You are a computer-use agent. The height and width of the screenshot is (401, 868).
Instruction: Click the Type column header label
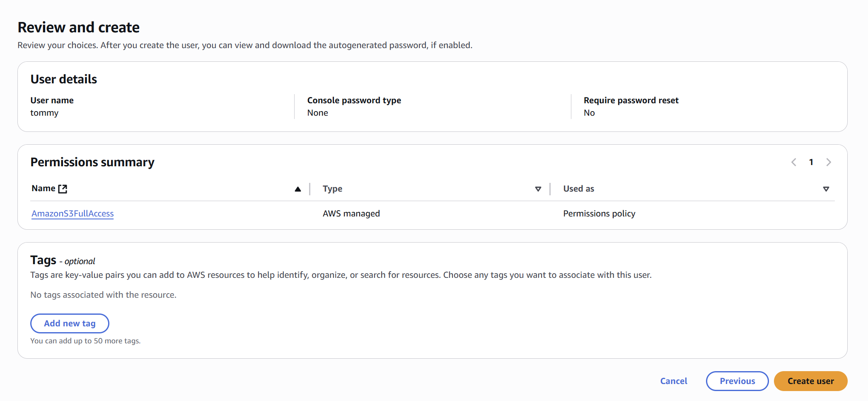point(332,189)
